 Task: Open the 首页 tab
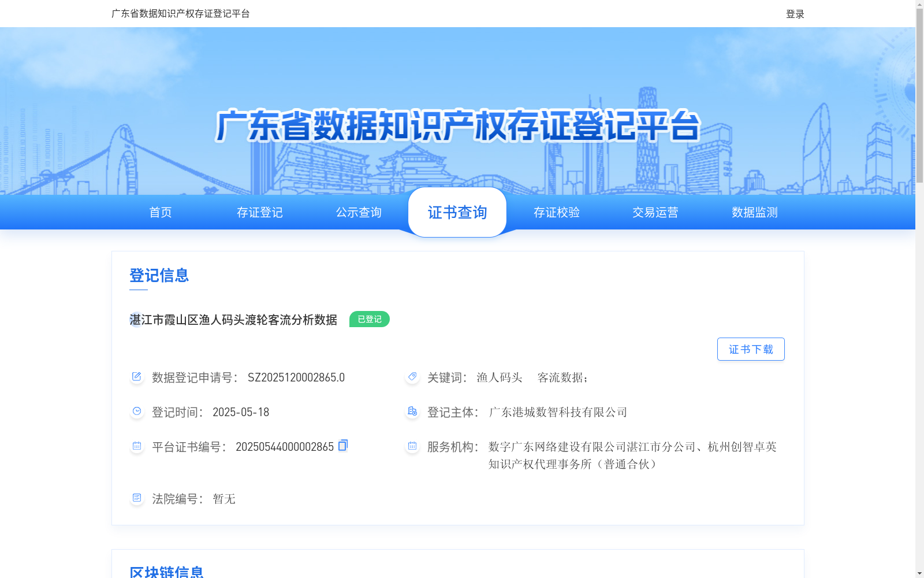[161, 212]
